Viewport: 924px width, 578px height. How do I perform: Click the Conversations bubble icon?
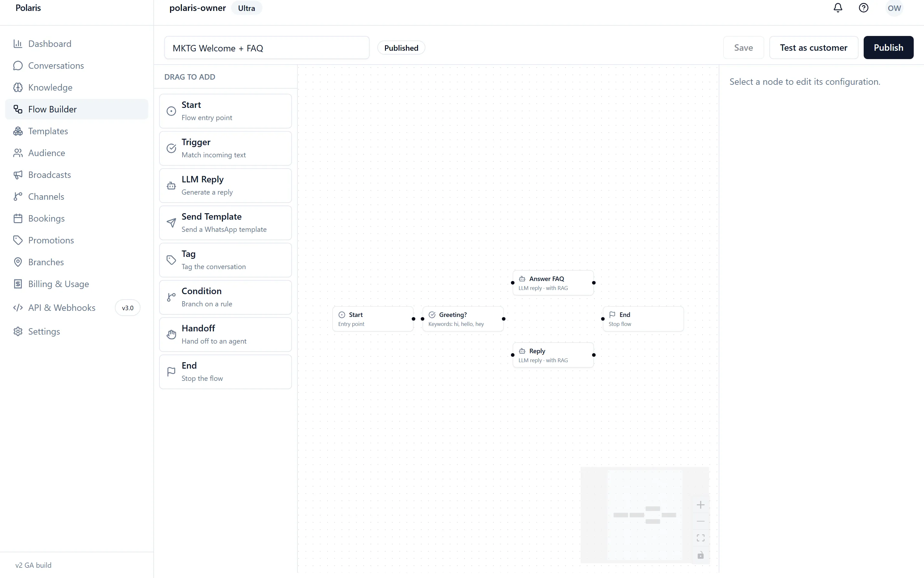[x=18, y=66]
